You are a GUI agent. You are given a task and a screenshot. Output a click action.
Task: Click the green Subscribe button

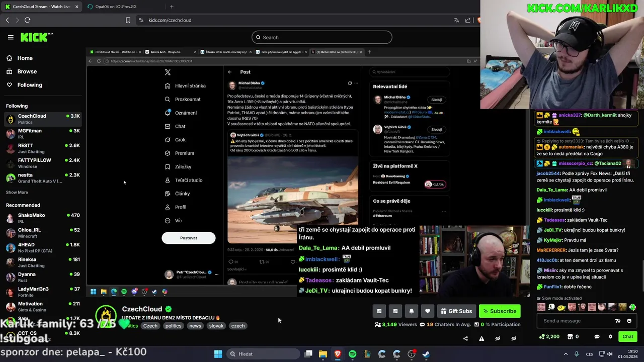[500, 311]
